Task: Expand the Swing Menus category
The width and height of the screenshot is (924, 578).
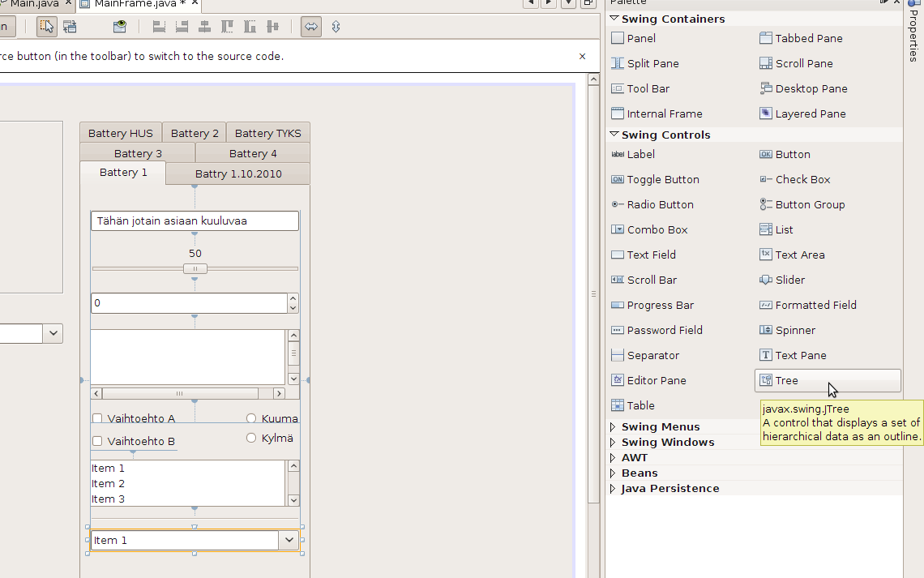Action: 613,427
